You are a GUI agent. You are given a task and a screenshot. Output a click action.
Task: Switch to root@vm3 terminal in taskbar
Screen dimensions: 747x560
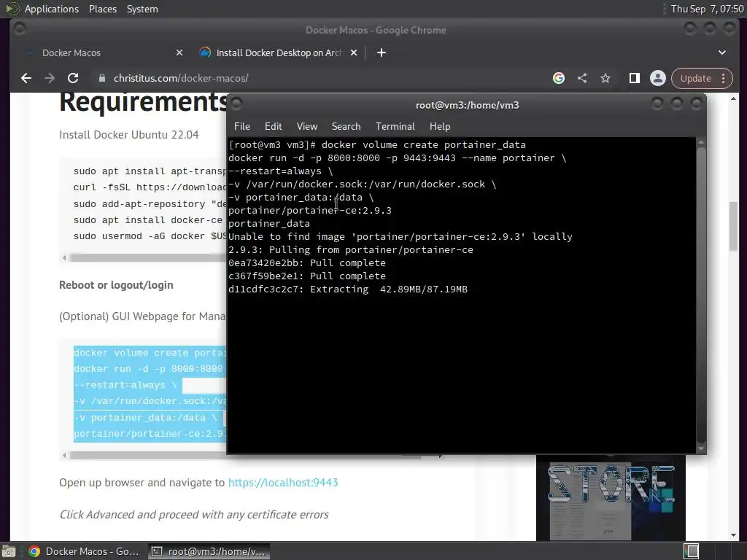[208, 551]
